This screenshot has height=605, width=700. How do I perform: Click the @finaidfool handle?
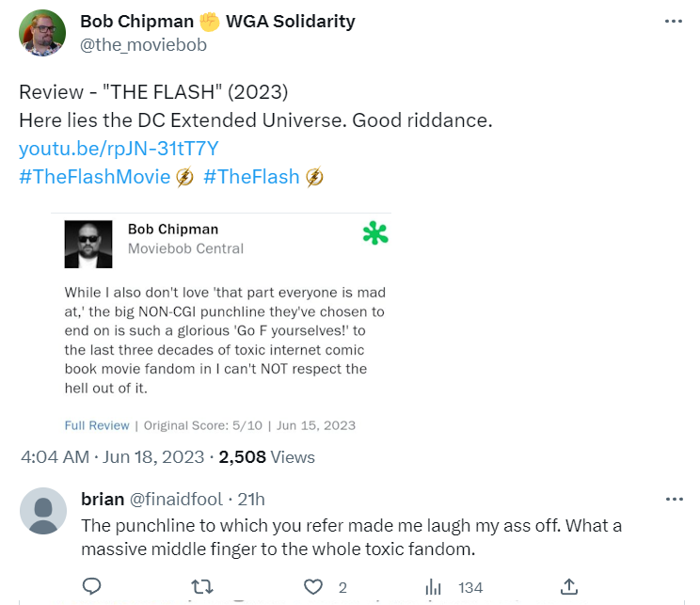(182, 499)
